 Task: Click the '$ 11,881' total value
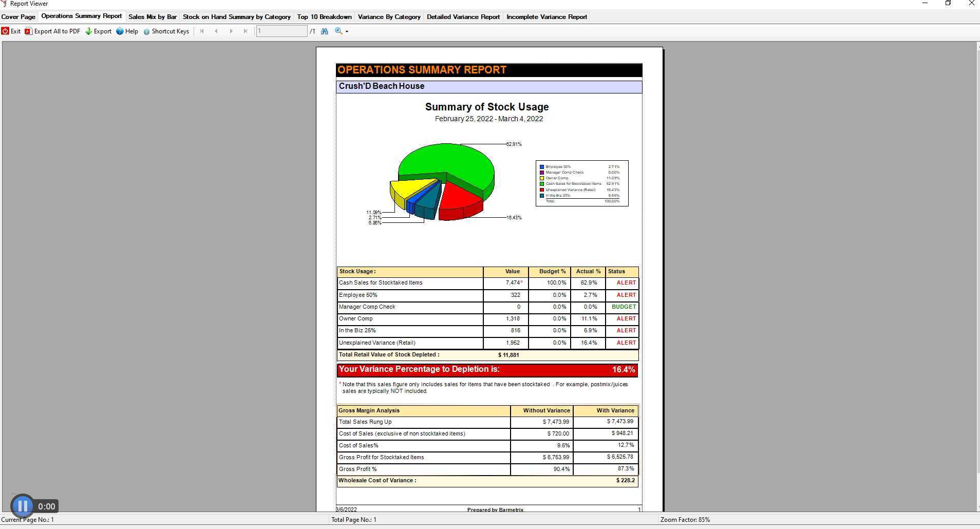click(508, 355)
